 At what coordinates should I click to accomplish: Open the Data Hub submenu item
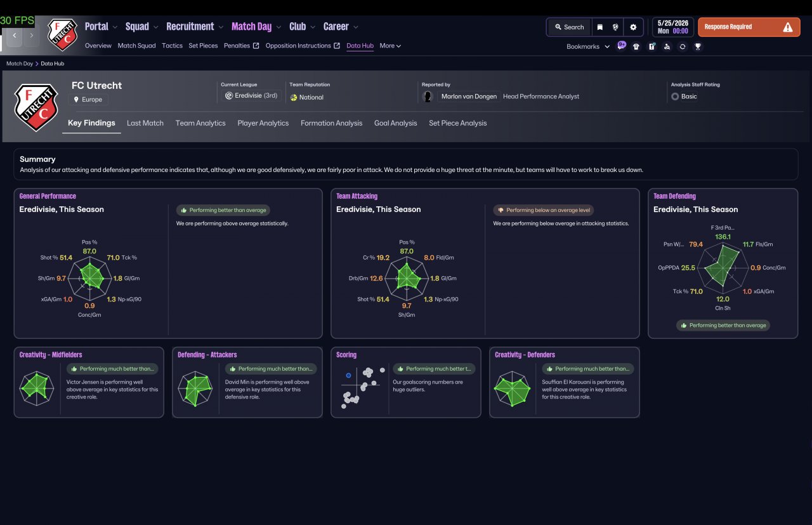[360, 46]
